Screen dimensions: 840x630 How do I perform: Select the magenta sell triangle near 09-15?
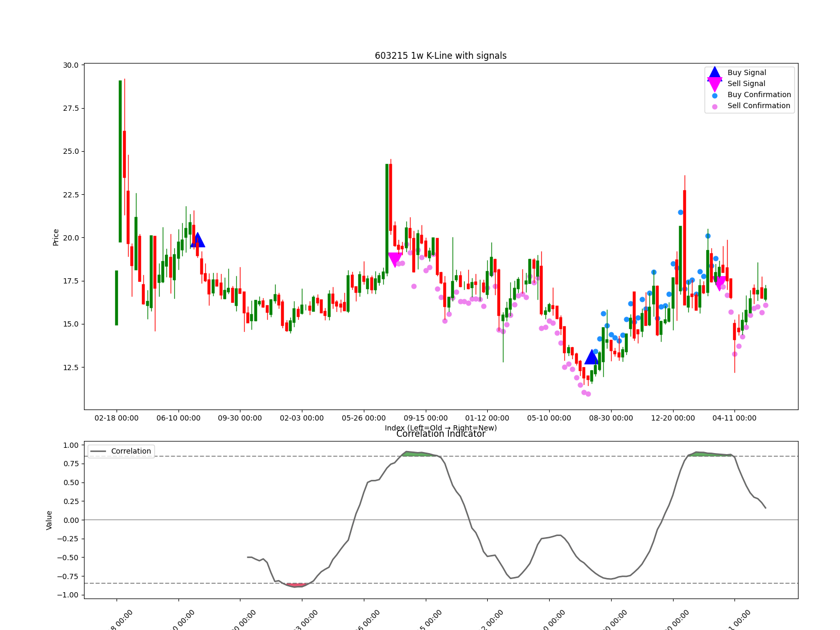pos(395,260)
